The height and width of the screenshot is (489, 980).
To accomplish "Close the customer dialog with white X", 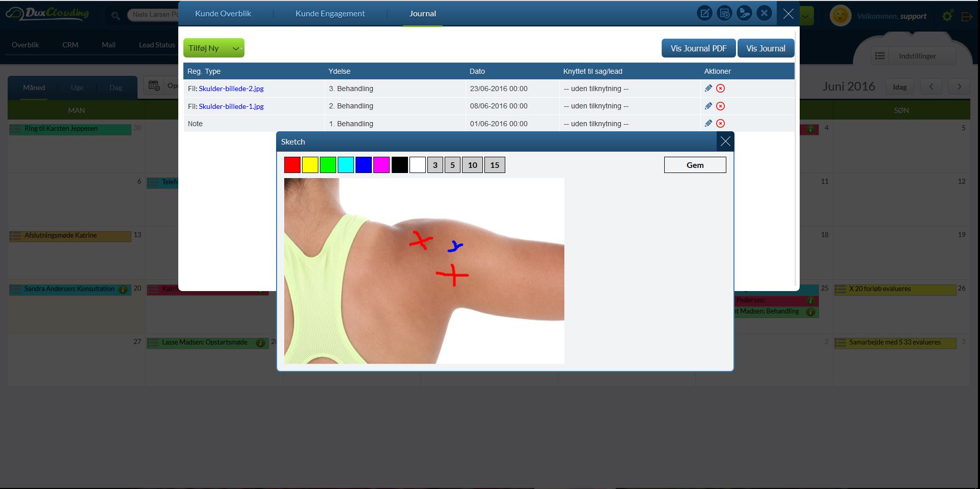I will [788, 14].
